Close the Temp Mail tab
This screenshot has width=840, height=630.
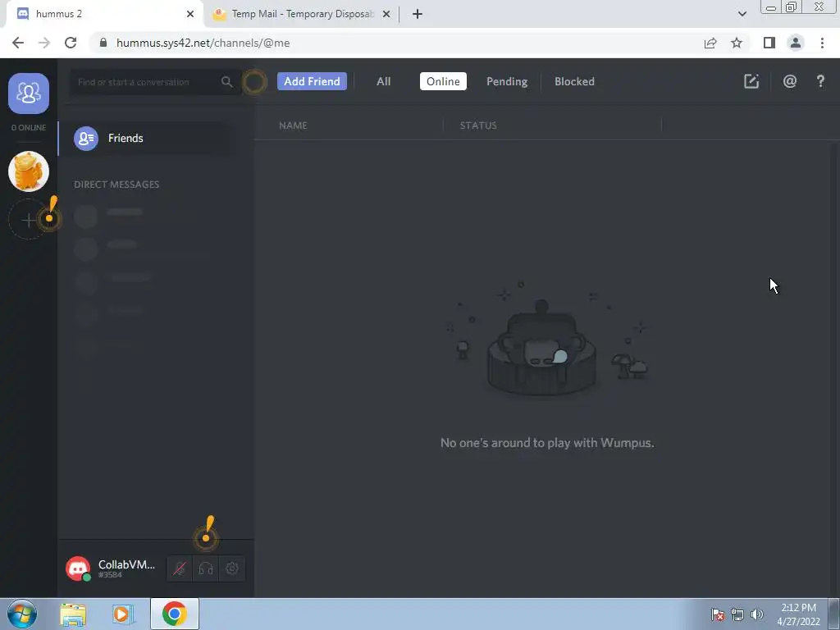click(386, 14)
